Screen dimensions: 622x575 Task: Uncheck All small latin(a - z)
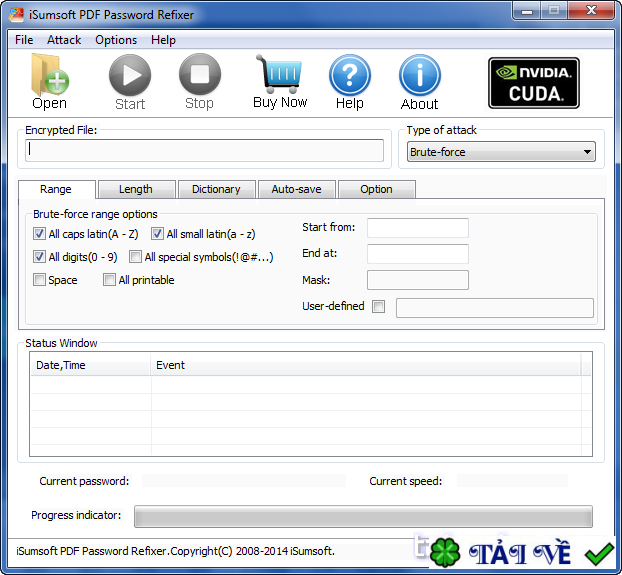(157, 234)
